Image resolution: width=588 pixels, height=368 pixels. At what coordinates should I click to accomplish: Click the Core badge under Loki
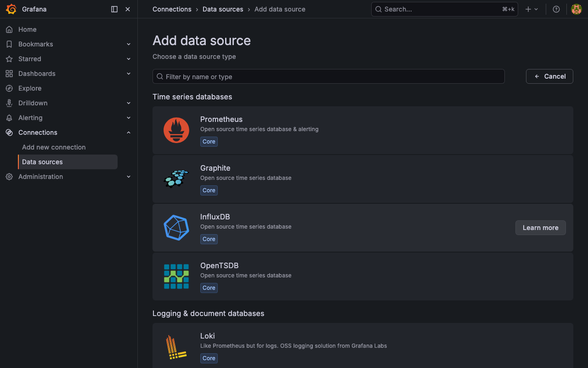(209, 358)
